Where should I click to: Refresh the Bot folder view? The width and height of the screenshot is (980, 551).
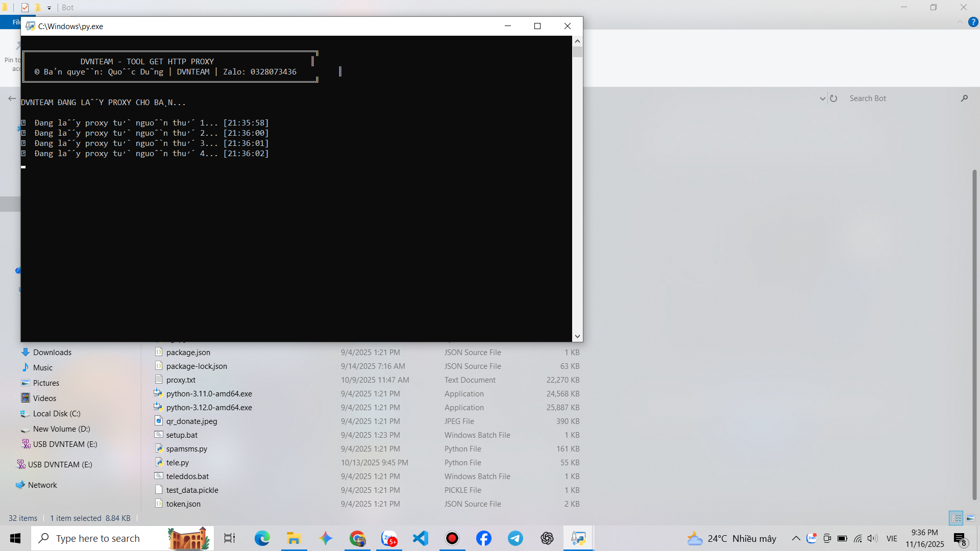pyautogui.click(x=834, y=98)
